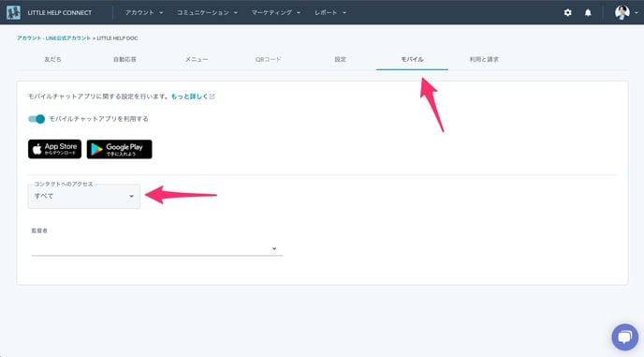Open the user avatar profile menu
This screenshot has height=357, width=644.
[x=626, y=12]
